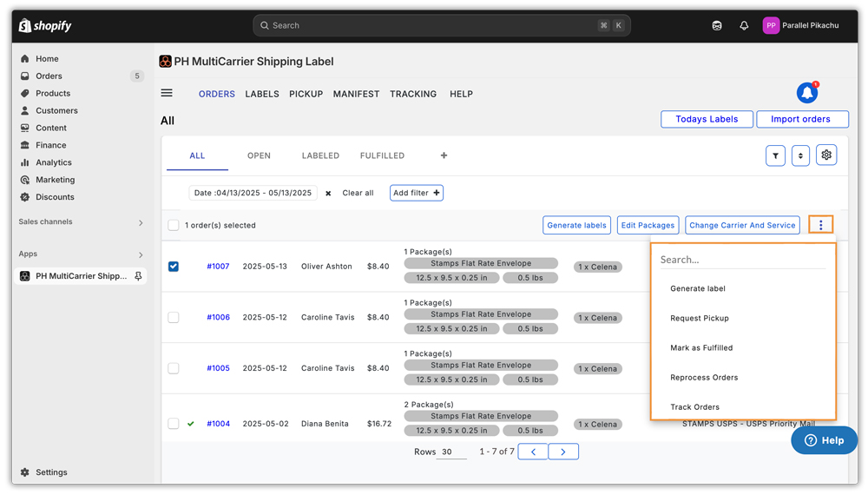The width and height of the screenshot is (868, 495).
Task: Switch to the LABELED tab
Action: [x=320, y=156]
